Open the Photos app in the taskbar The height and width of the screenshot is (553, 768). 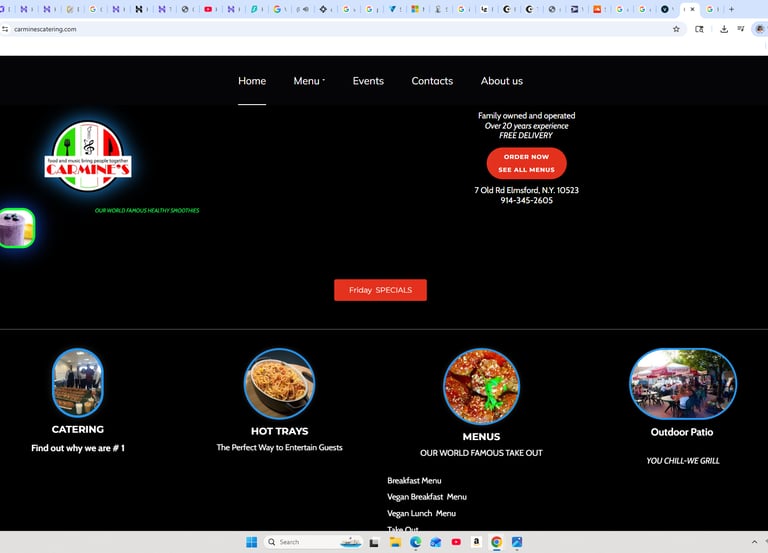coord(517,542)
